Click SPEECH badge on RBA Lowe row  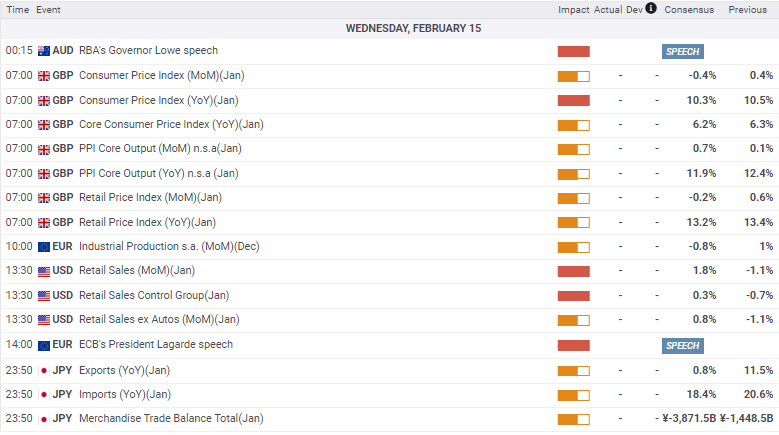click(x=683, y=52)
